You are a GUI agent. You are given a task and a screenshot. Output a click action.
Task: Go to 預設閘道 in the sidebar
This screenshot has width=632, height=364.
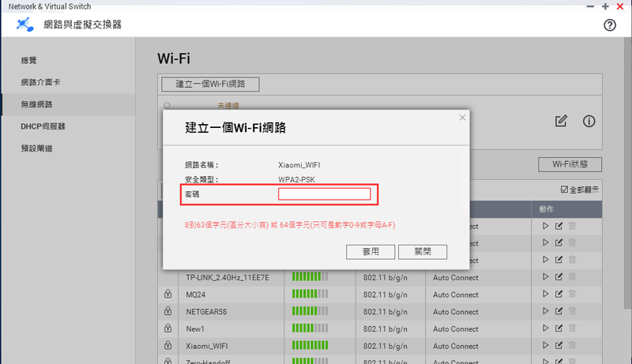point(37,148)
